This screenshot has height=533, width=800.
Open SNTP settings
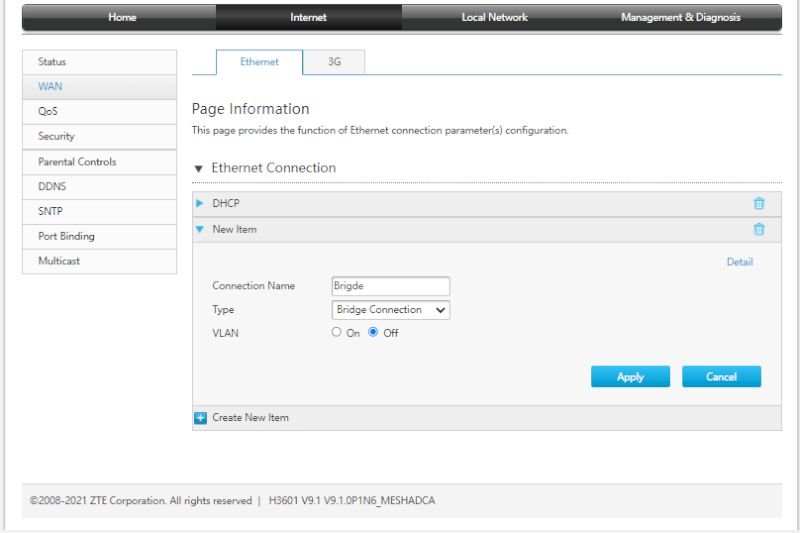99,212
